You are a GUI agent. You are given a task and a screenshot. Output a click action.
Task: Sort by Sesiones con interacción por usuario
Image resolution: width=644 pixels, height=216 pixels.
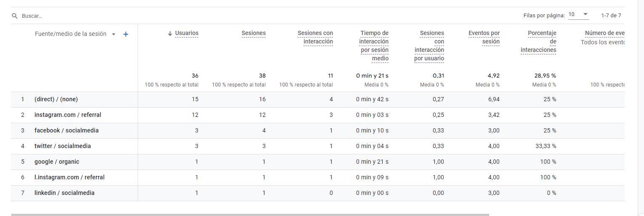coord(429,46)
